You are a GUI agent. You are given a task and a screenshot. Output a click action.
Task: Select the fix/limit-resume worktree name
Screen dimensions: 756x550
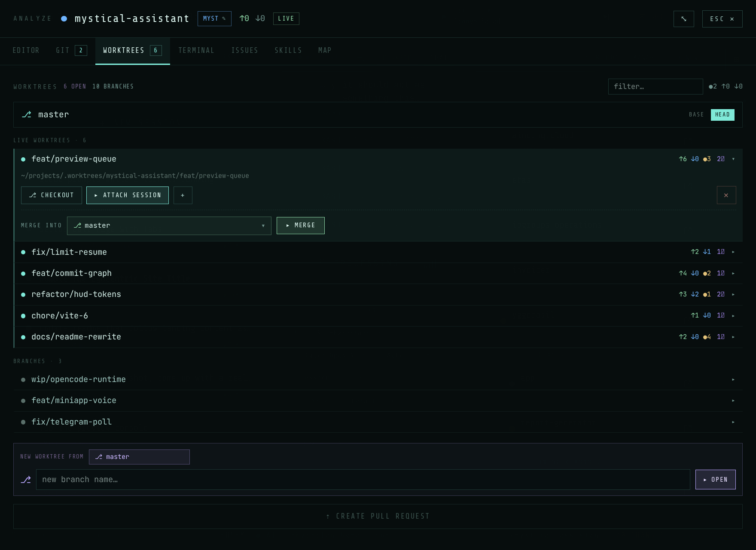(x=69, y=252)
